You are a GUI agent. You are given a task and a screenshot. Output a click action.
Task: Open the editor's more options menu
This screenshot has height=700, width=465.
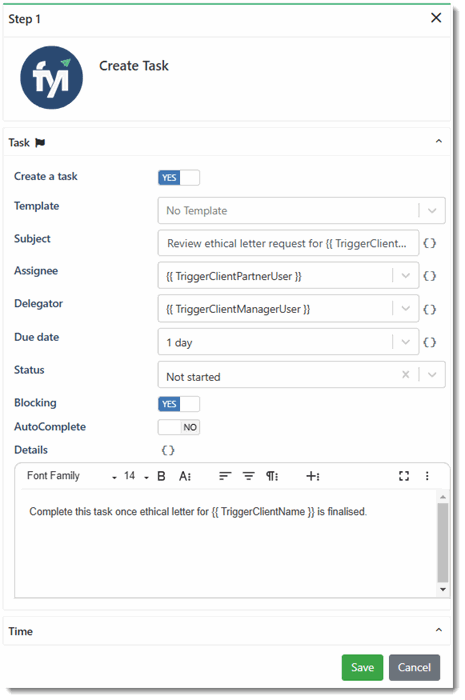coord(427,476)
